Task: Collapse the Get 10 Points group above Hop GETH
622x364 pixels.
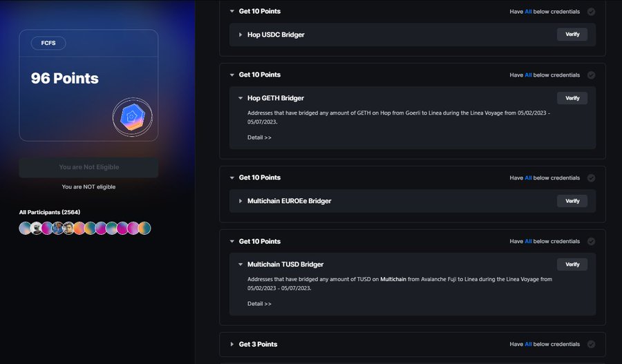Action: [232, 75]
